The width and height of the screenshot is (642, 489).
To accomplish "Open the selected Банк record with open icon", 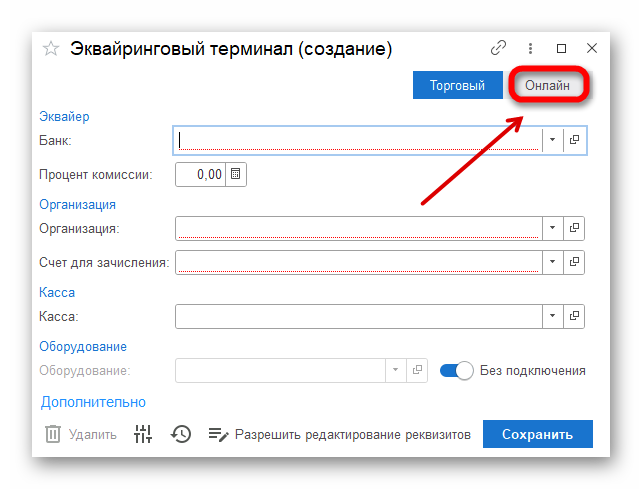I will point(574,140).
